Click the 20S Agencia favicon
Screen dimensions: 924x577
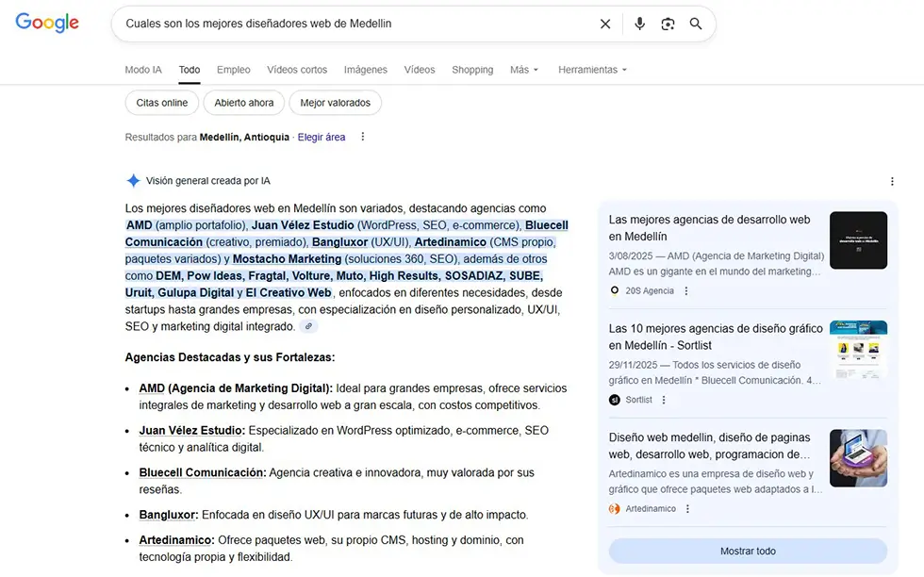615,290
